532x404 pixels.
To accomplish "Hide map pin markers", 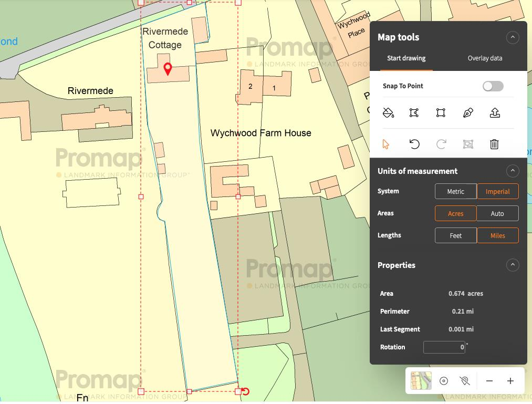I will 464,381.
